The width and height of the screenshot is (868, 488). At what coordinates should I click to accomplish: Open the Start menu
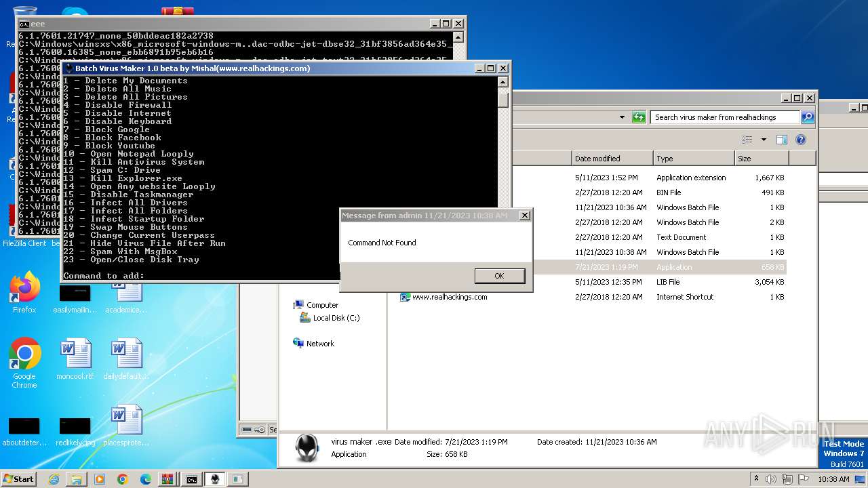(x=18, y=479)
